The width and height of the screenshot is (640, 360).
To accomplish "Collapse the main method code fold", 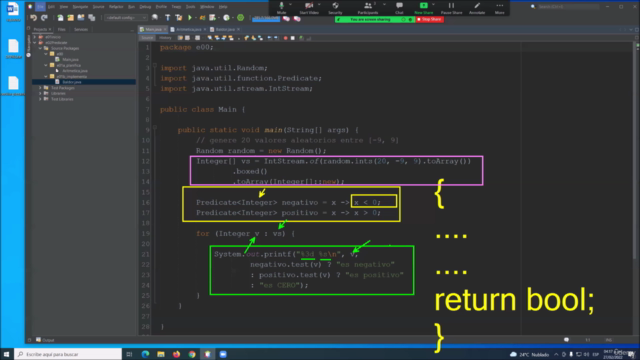I will pyautogui.click(x=155, y=128).
